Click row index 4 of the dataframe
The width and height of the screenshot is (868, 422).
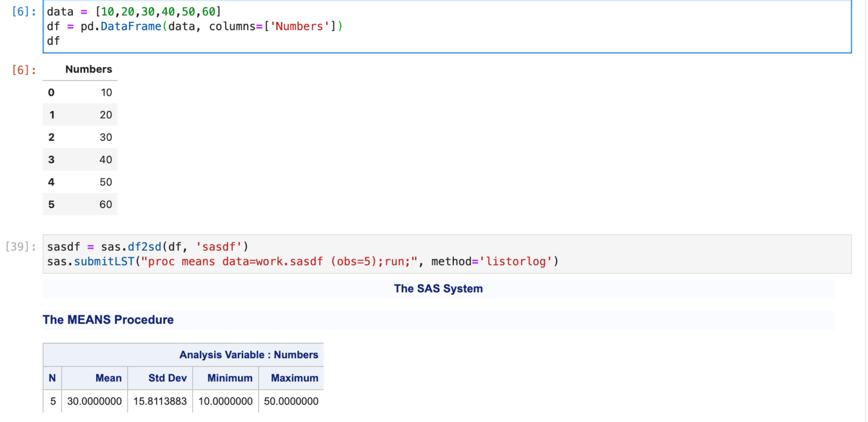tap(51, 182)
